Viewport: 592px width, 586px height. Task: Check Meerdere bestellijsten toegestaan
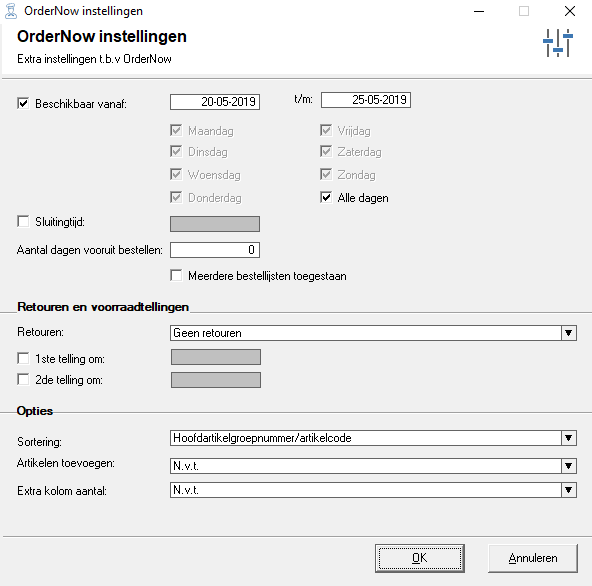click(x=176, y=275)
